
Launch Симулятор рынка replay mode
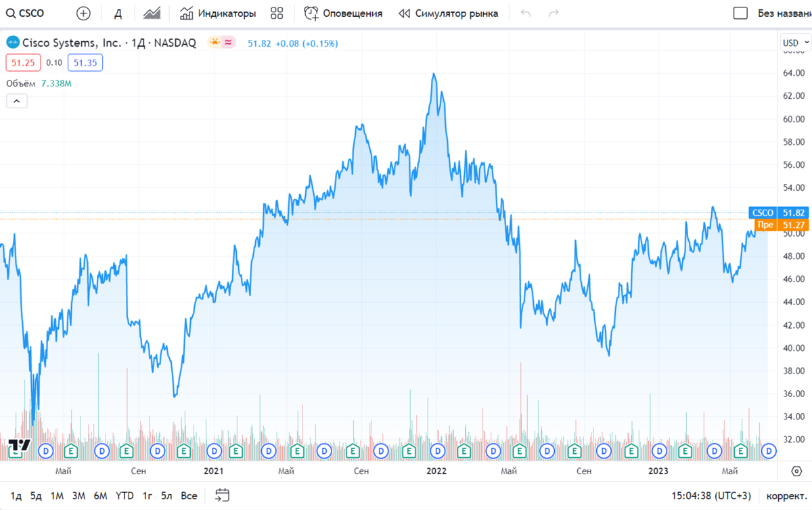(x=449, y=14)
